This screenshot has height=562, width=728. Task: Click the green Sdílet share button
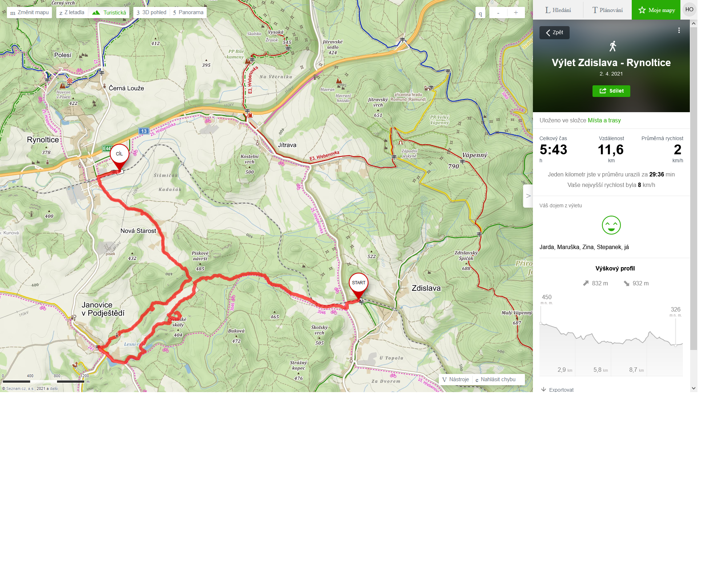pos(611,91)
